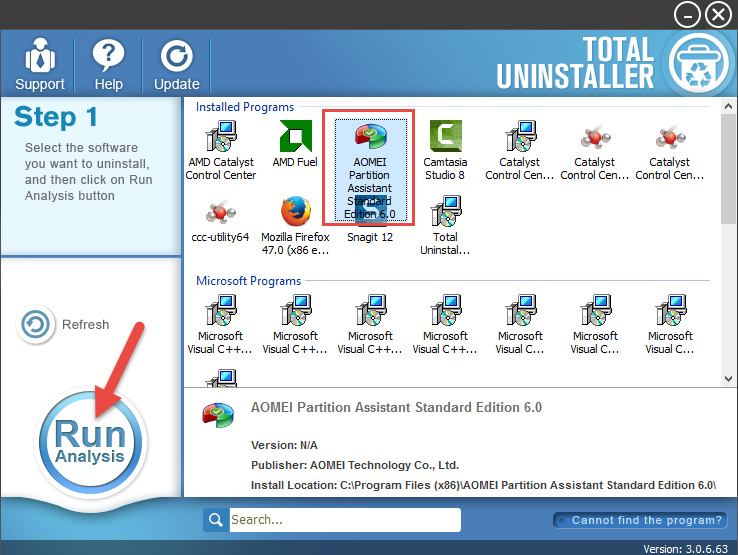
Task: Click the Microsoft Programs section header
Action: [x=249, y=281]
